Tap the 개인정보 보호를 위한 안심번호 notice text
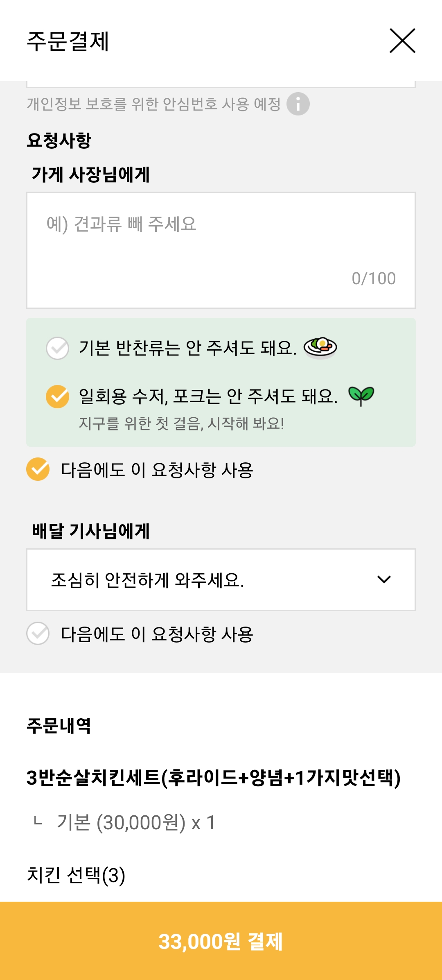 pos(153,104)
